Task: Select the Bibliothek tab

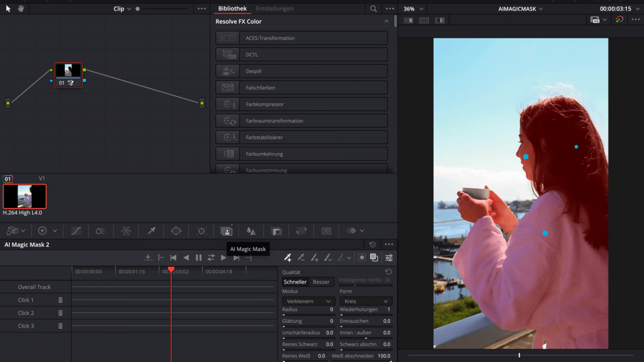Action: click(x=232, y=9)
